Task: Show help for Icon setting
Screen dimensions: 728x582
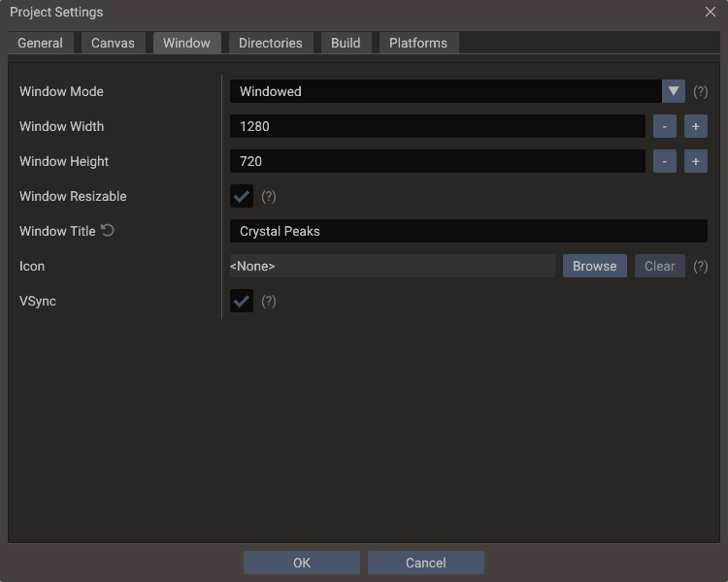Action: pos(700,267)
